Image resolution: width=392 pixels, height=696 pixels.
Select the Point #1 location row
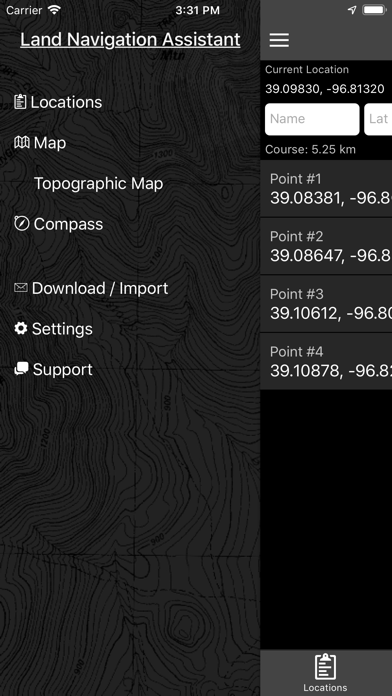(326, 189)
